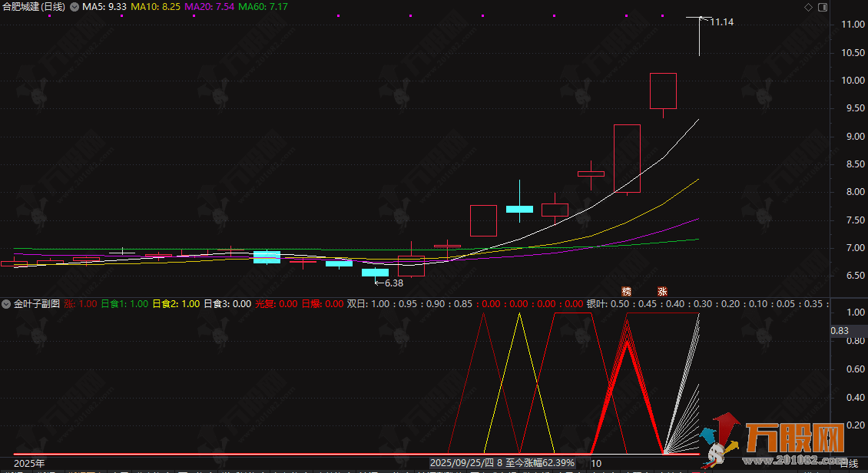The height and width of the screenshot is (473, 868).
Task: Toggle the side panel layout icon
Action: (821, 7)
